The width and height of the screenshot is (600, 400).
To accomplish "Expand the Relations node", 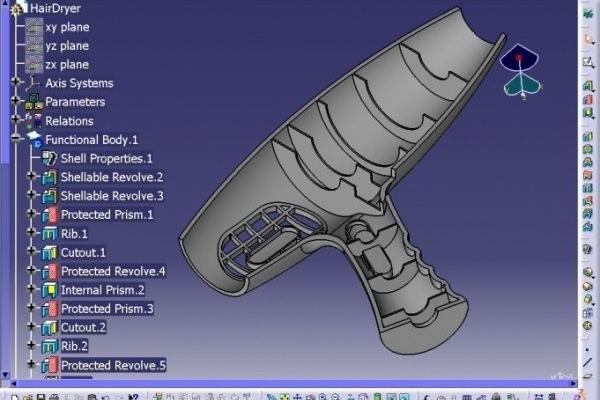I will pyautogui.click(x=16, y=119).
